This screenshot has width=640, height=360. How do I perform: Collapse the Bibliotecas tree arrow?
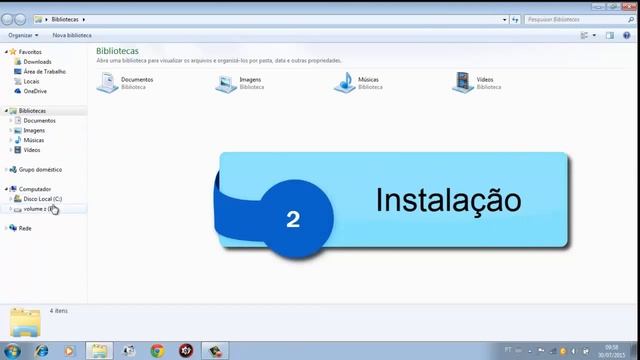tap(6, 111)
